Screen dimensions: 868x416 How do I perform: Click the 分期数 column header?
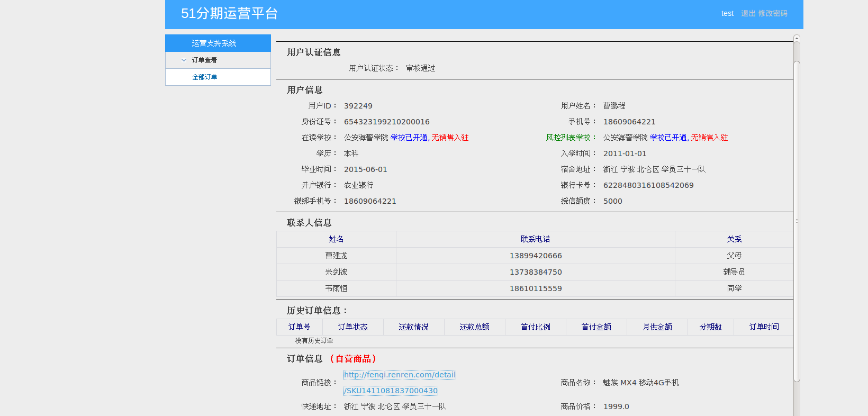tap(710, 327)
